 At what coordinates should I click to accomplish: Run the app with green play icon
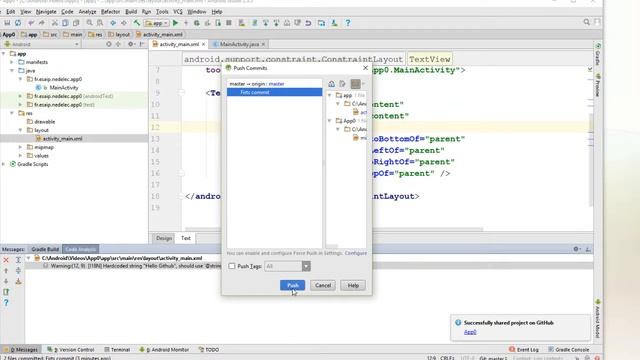(x=176, y=23)
